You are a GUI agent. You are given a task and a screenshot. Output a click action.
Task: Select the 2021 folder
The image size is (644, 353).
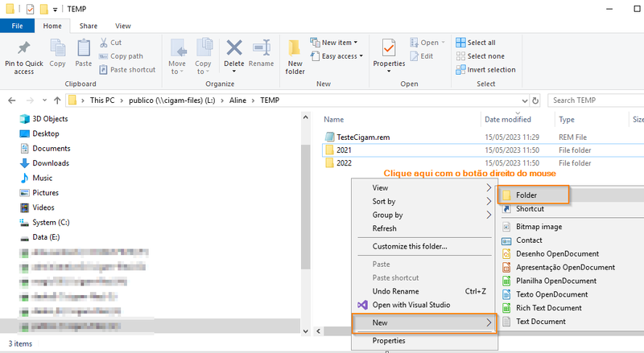coord(338,150)
